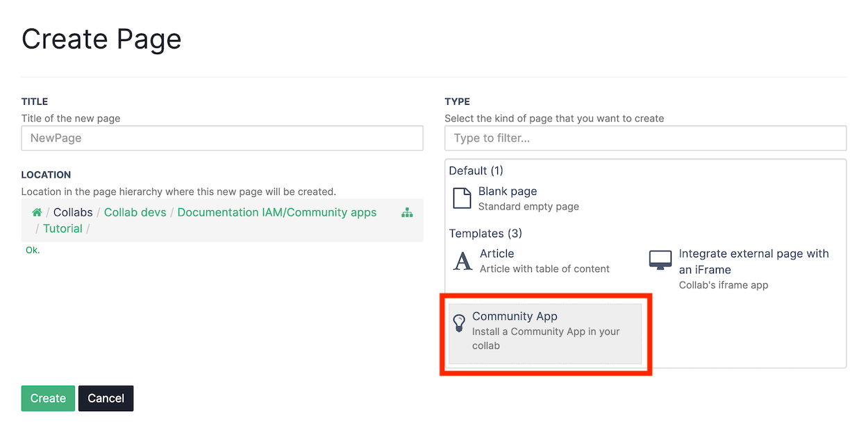Click the "Type to filter..." search box
The height and width of the screenshot is (428, 868).
(x=645, y=138)
